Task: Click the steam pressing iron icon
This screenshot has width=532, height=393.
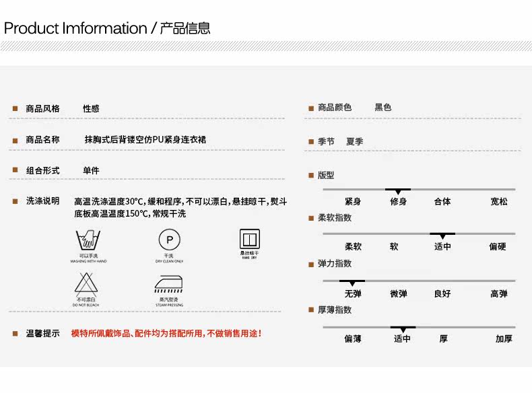Action: [168, 284]
